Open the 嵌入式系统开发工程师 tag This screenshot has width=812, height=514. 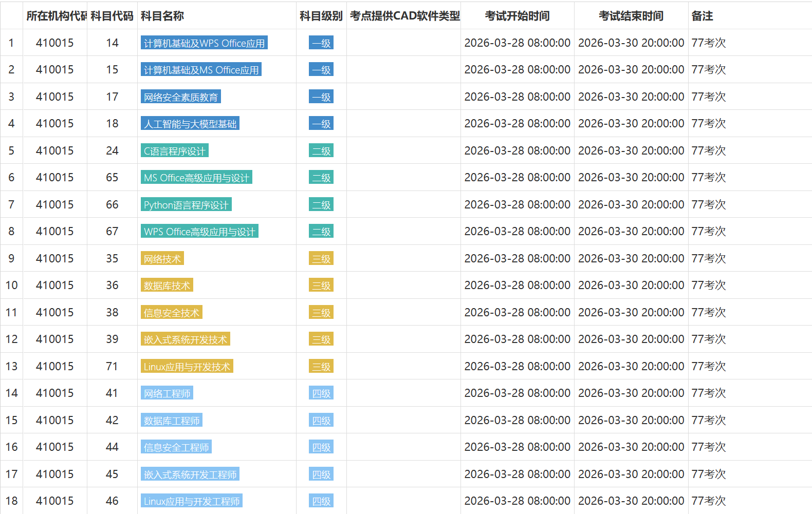click(190, 474)
